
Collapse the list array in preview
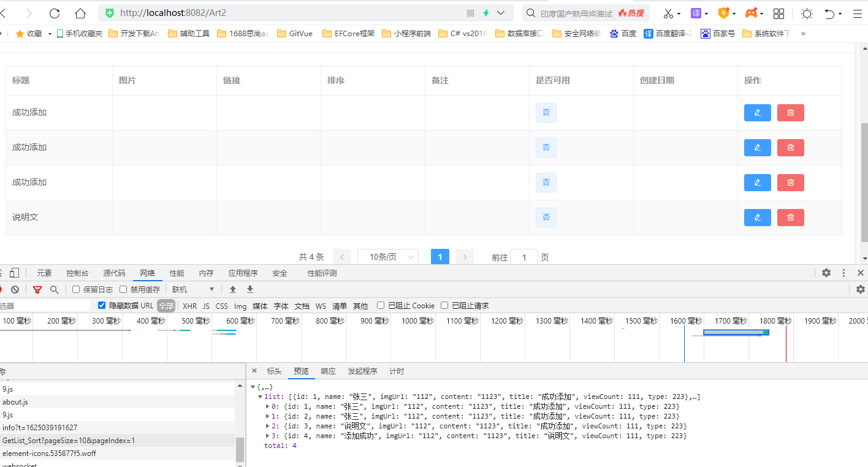[261, 397]
